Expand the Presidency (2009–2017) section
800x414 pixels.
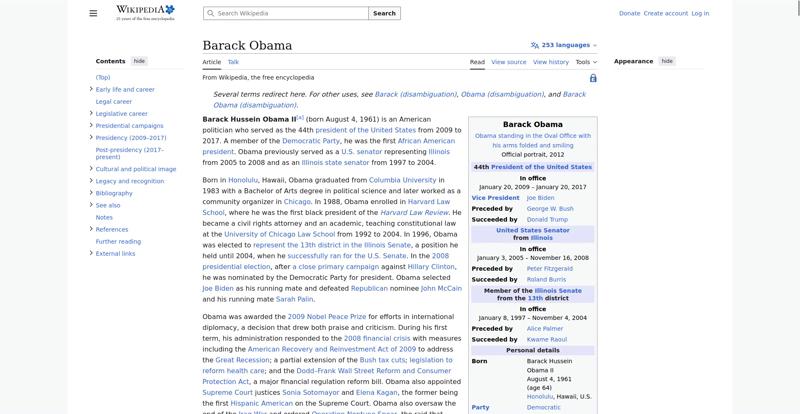pos(91,137)
